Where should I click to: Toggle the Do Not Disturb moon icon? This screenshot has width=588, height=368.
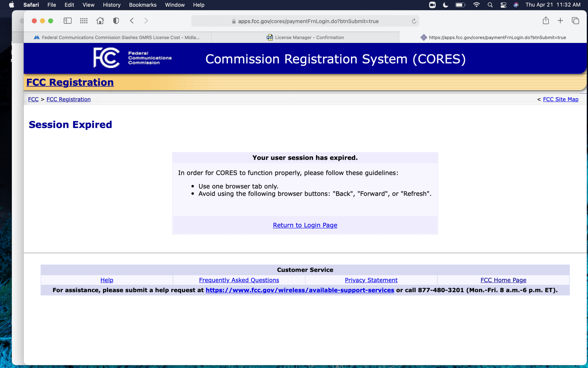(x=446, y=5)
